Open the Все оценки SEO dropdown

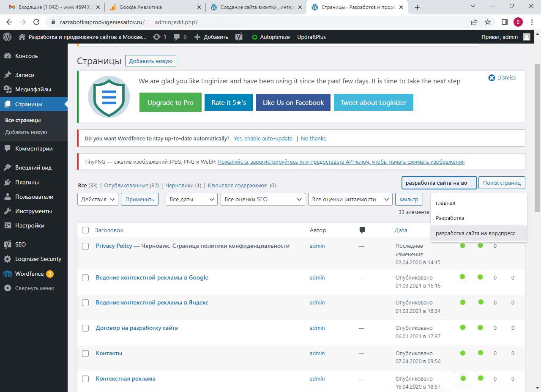click(262, 199)
